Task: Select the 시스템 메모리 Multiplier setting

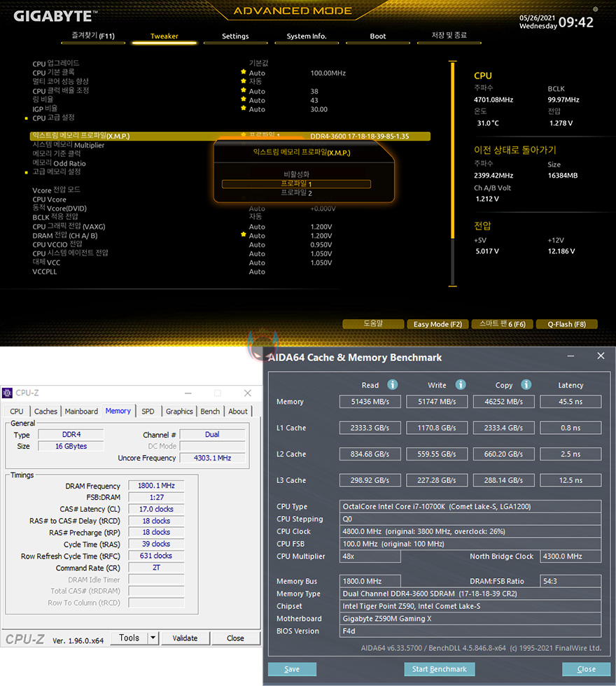Action: [x=69, y=145]
